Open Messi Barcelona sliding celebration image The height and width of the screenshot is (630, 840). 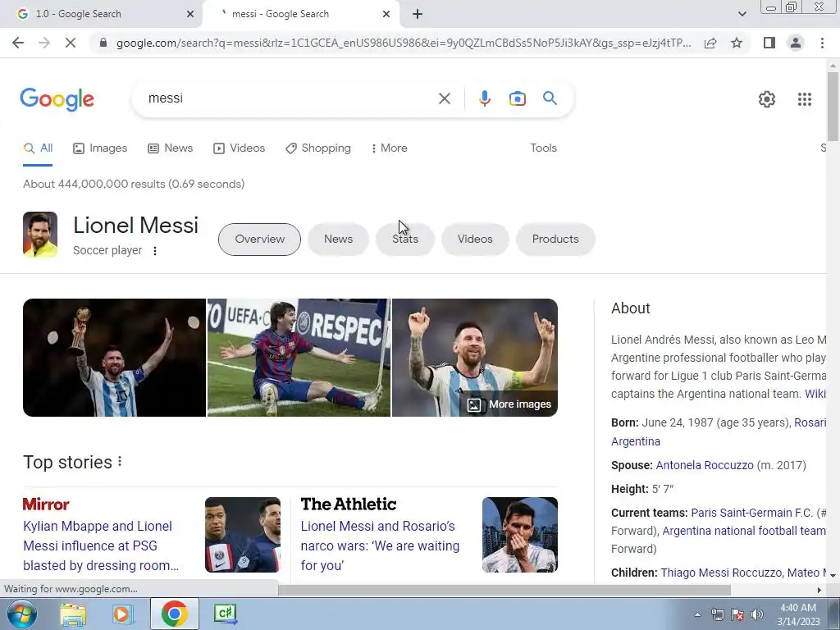tap(299, 358)
